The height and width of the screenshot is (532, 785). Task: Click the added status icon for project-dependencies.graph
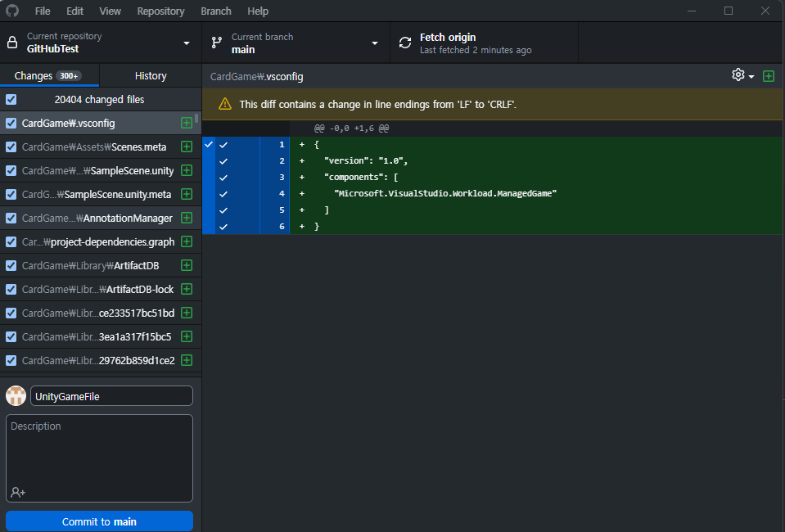(x=187, y=241)
